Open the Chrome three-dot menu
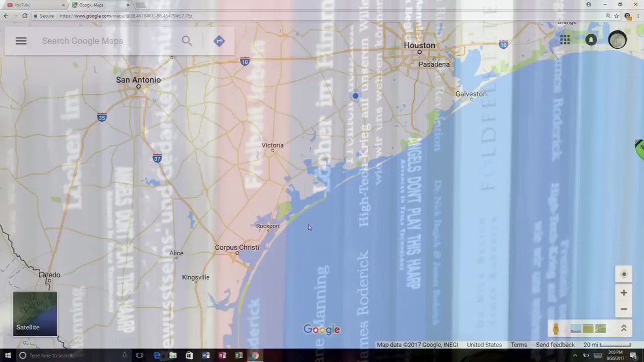Viewport: 644px width, 362px height. (x=638, y=16)
